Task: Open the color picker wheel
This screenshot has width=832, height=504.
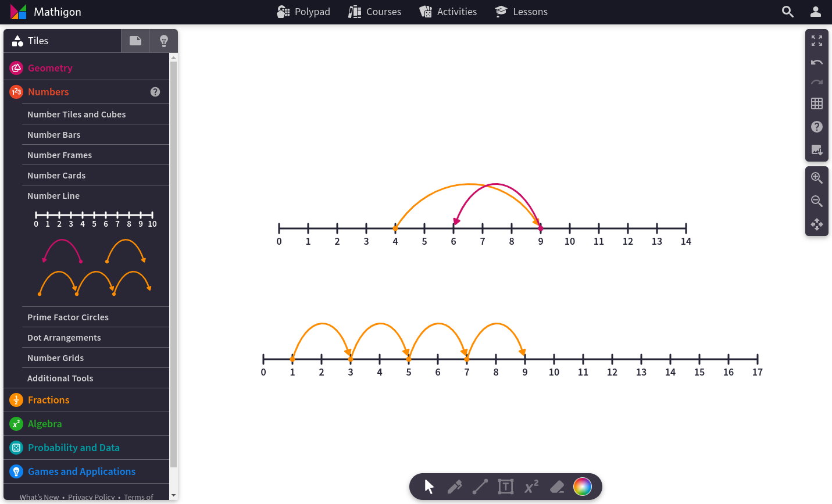Action: [x=583, y=487]
